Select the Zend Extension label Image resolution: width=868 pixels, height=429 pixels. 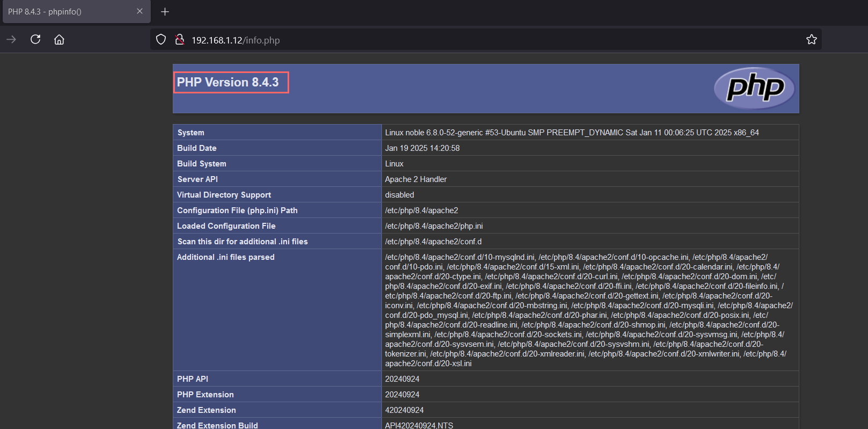[x=207, y=410]
